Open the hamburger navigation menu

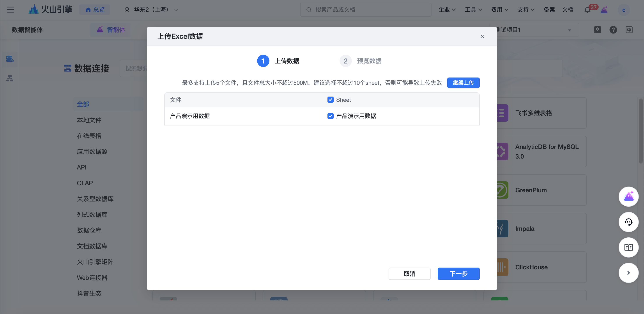click(x=10, y=9)
